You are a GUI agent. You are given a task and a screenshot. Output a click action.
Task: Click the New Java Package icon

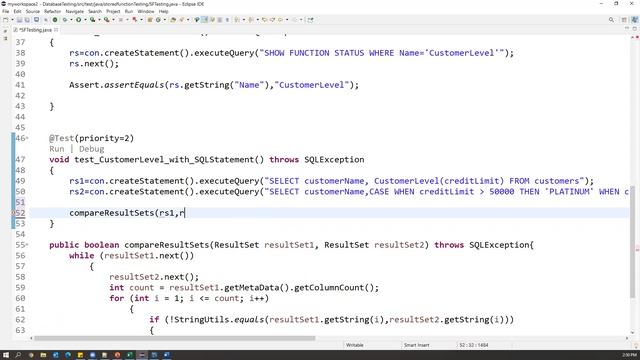point(150,20)
